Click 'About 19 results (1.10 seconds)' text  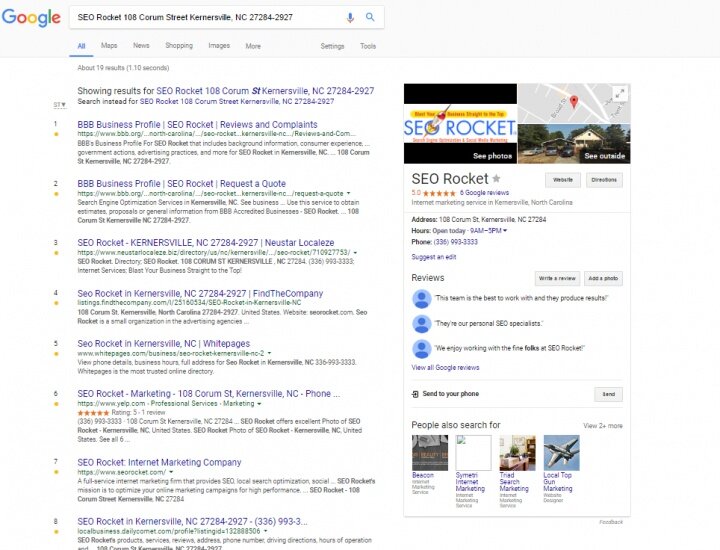123,68
